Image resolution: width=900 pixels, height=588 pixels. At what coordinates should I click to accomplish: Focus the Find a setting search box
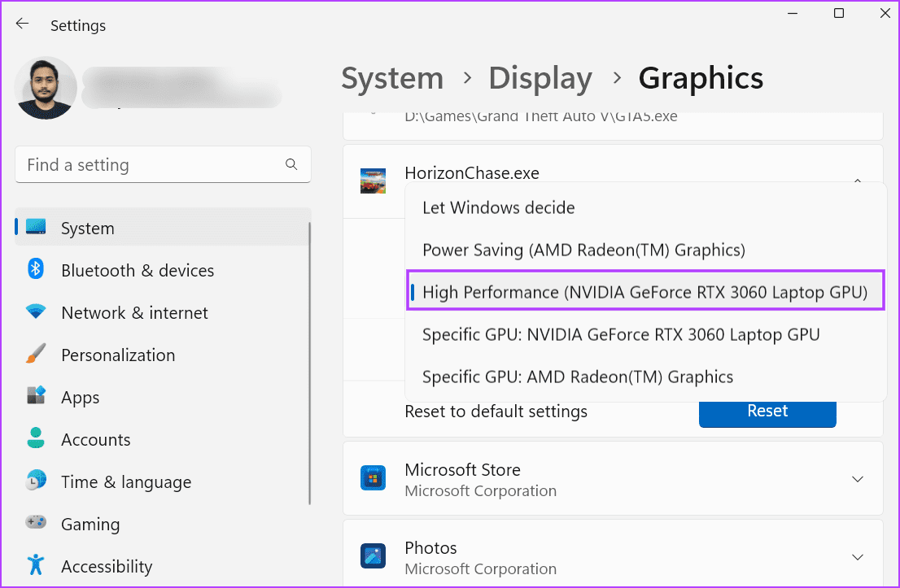(163, 164)
